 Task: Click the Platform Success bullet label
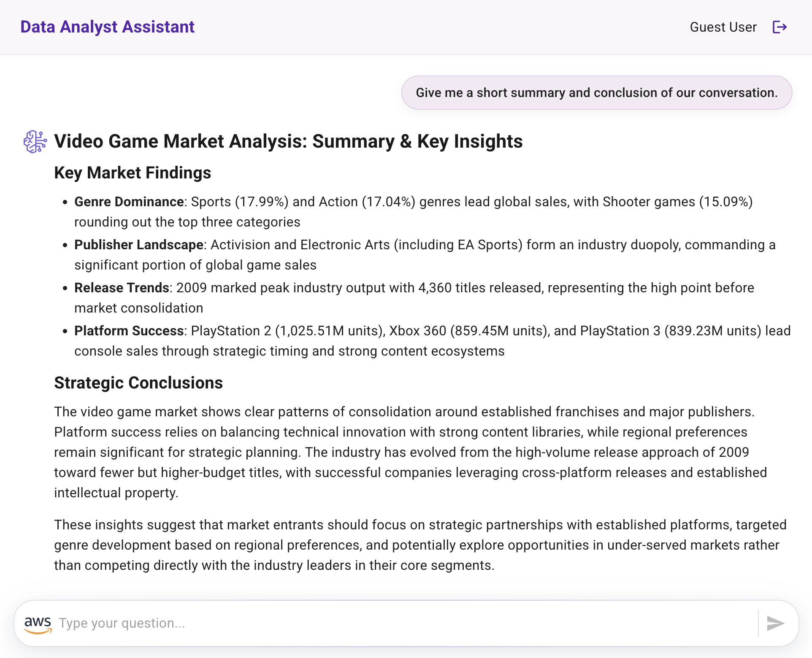[129, 331]
